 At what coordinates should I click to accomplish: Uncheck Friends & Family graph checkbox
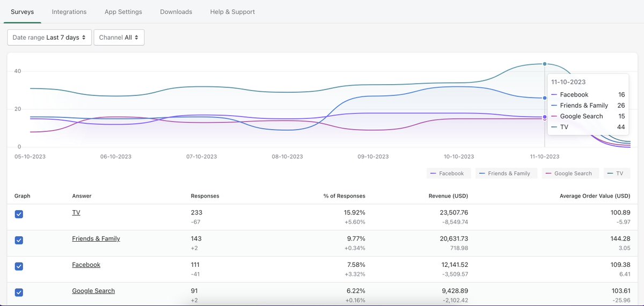tap(19, 240)
